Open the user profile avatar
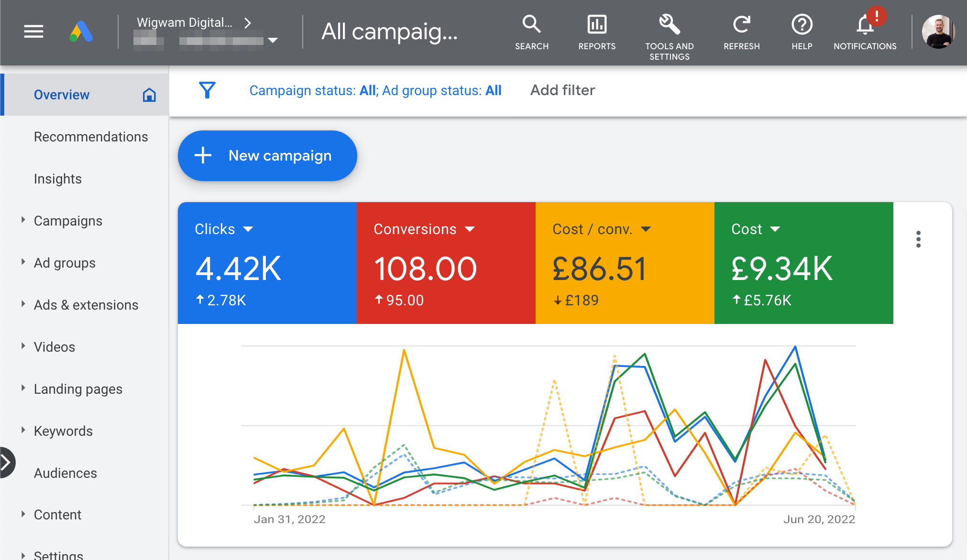Viewport: 967px width, 560px height. click(x=938, y=32)
